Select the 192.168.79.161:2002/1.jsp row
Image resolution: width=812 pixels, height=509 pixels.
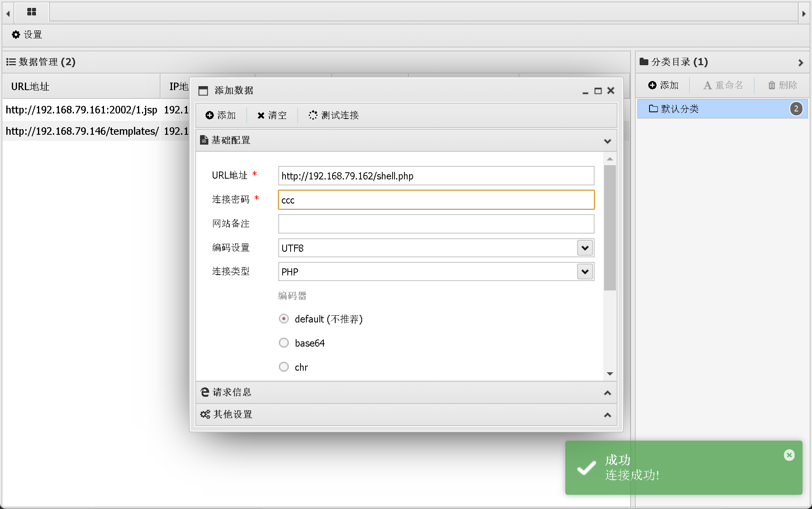click(x=81, y=109)
